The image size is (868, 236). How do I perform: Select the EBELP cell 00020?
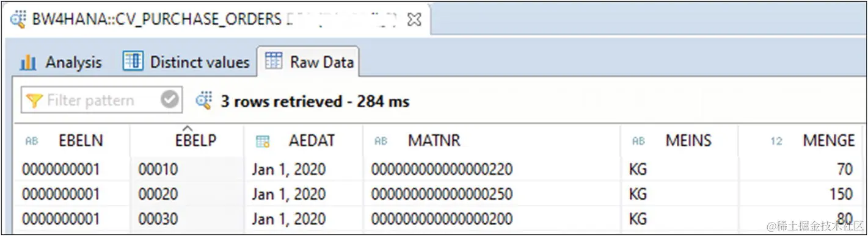(187, 194)
